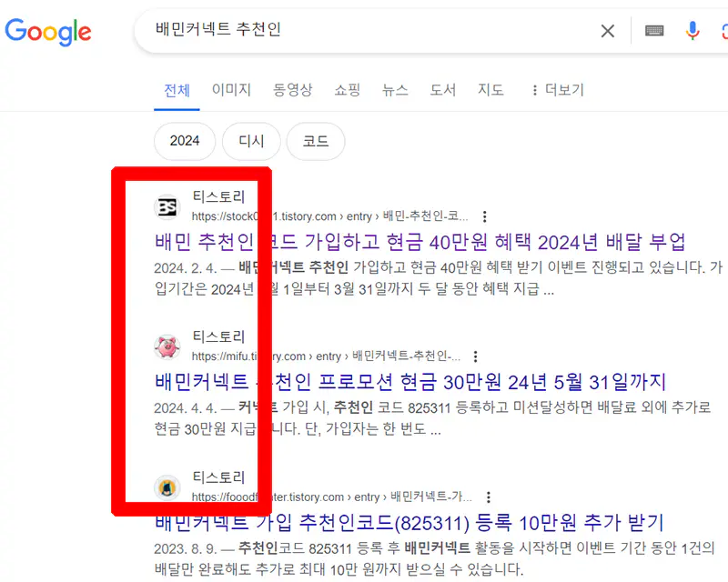Open the 뉴스 tab

click(395, 89)
